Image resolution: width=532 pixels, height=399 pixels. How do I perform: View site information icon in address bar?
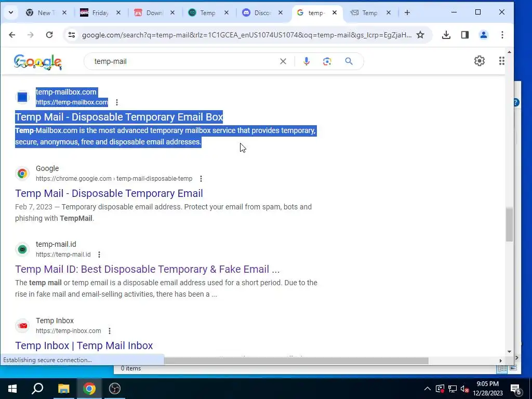pyautogui.click(x=72, y=35)
